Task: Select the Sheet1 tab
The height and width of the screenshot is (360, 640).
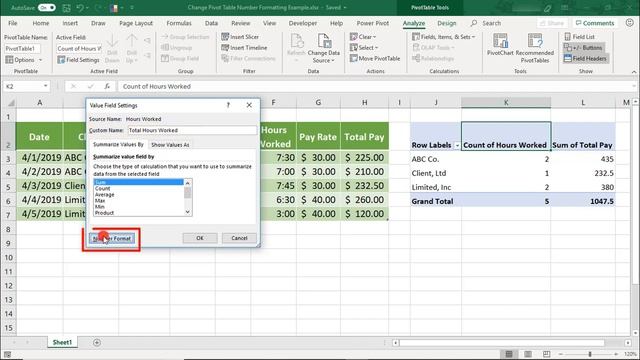Action: pos(62,342)
